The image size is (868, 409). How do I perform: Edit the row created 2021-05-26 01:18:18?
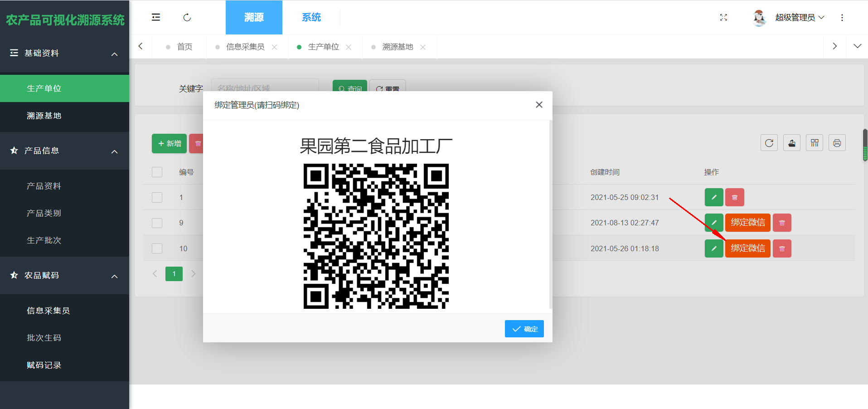point(714,248)
